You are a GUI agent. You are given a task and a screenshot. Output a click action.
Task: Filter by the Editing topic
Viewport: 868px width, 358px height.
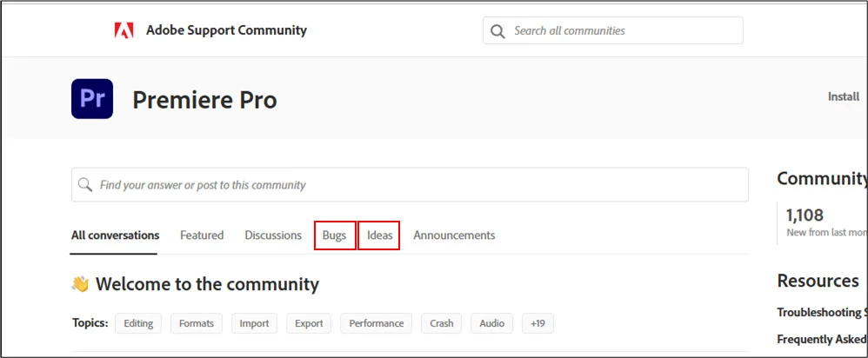(138, 323)
